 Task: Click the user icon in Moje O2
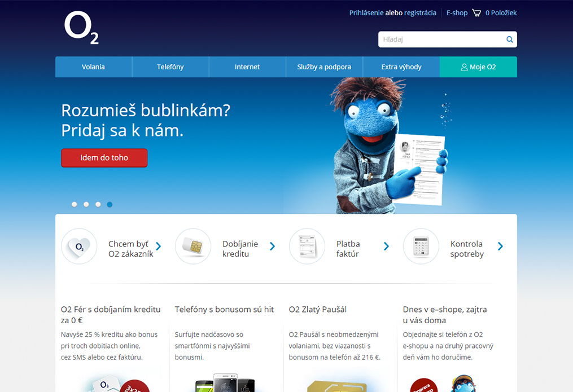464,67
